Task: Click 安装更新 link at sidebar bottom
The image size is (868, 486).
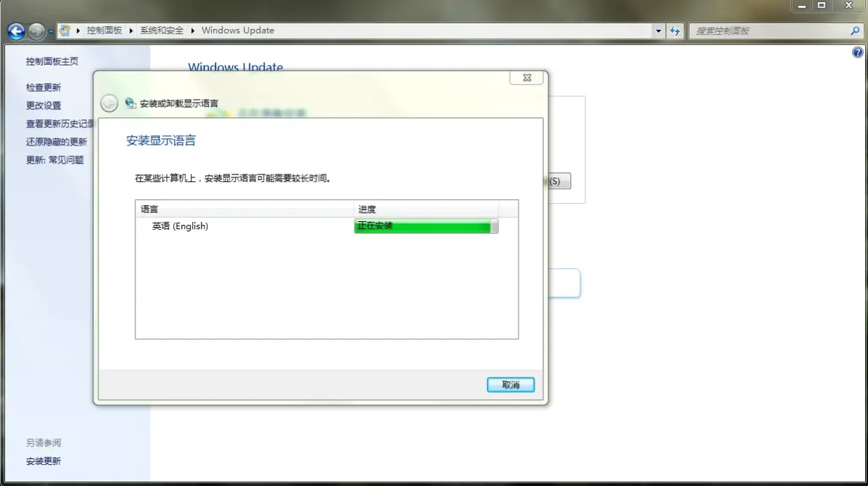Action: coord(43,461)
